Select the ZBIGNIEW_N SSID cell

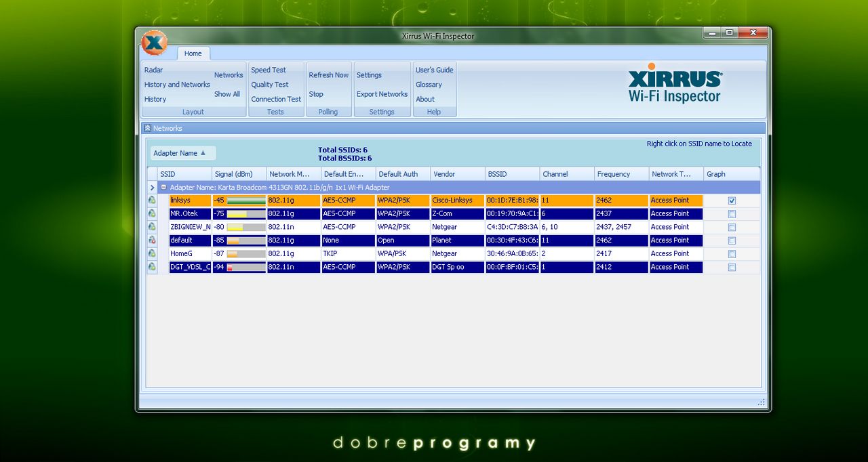click(191, 227)
